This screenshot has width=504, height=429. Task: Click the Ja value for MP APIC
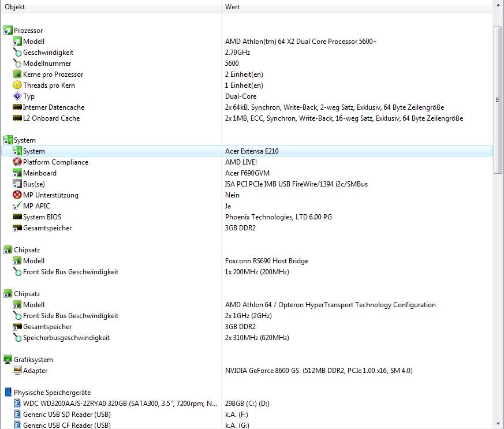pos(228,206)
